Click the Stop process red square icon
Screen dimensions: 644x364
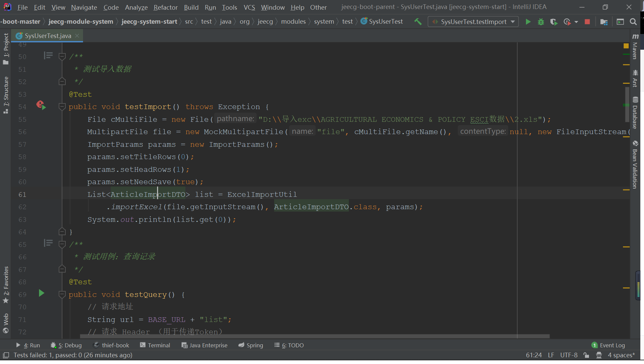(587, 21)
